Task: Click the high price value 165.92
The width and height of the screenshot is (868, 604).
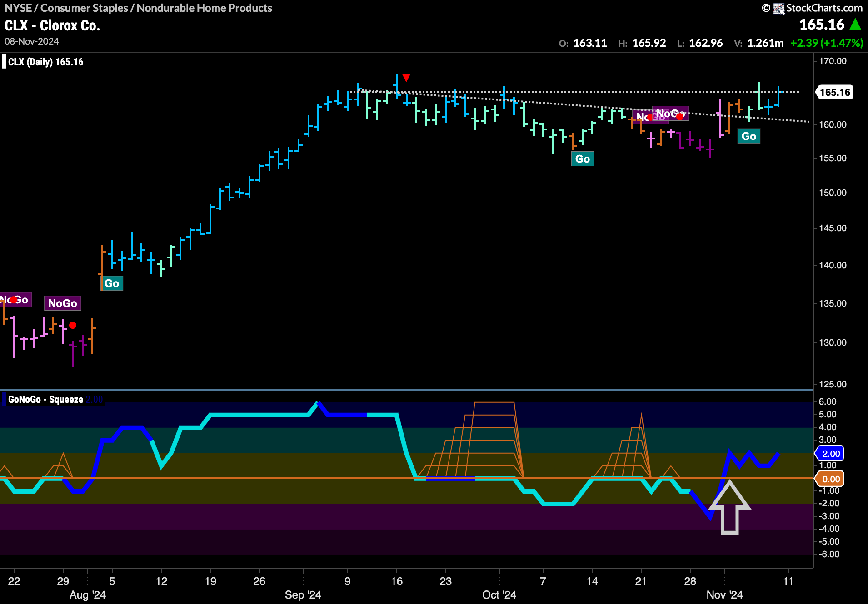Action: [x=649, y=43]
